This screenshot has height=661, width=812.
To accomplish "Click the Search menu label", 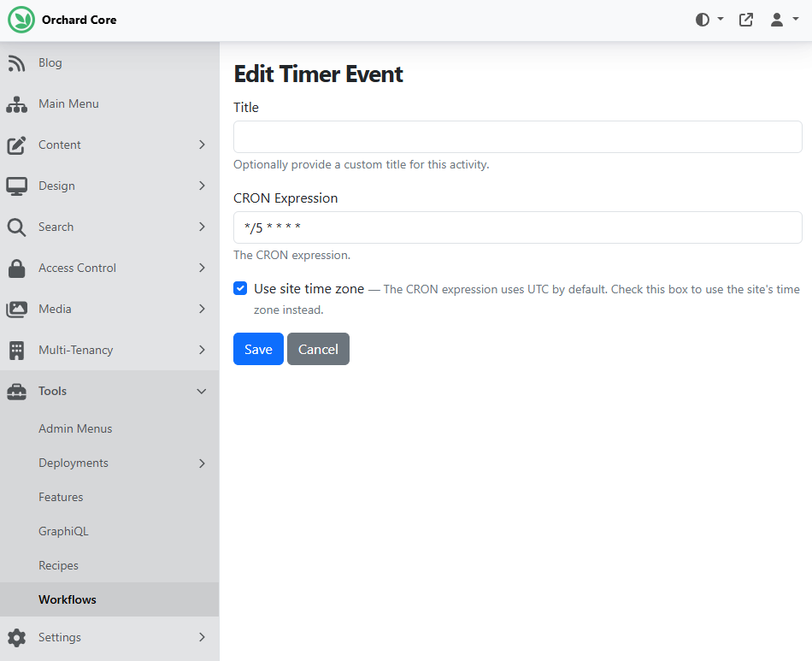I will pyautogui.click(x=56, y=227).
